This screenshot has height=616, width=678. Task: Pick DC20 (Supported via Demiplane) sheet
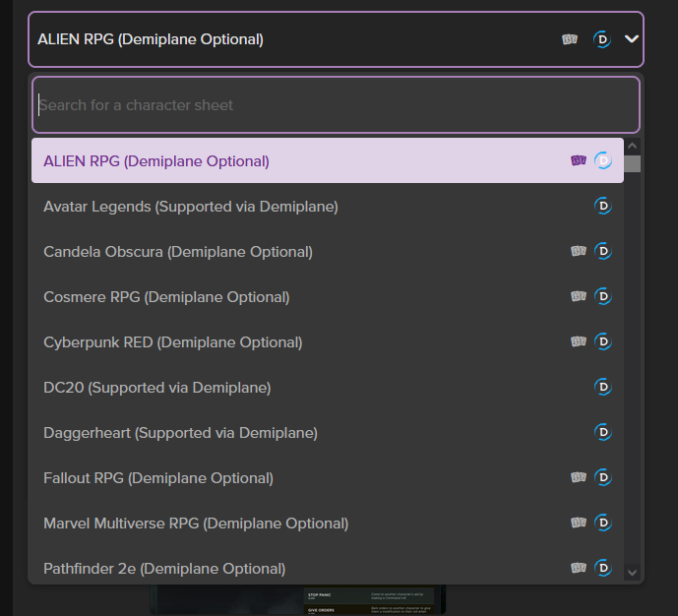coord(157,388)
